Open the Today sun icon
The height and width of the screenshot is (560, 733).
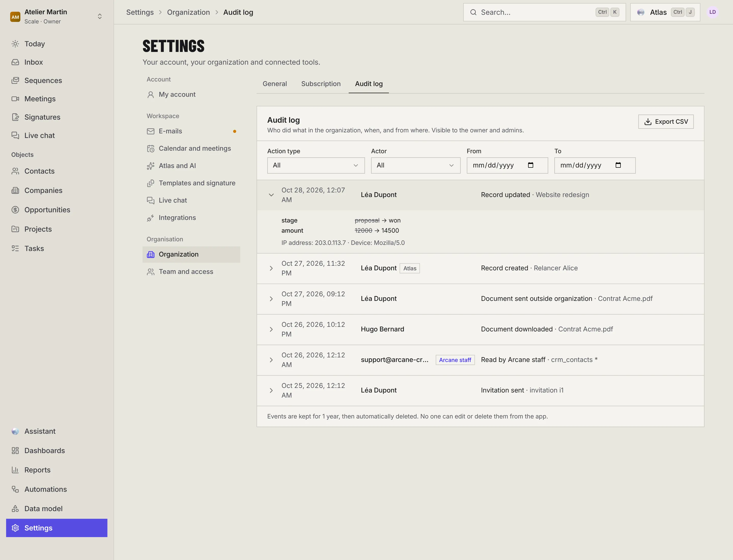point(15,44)
